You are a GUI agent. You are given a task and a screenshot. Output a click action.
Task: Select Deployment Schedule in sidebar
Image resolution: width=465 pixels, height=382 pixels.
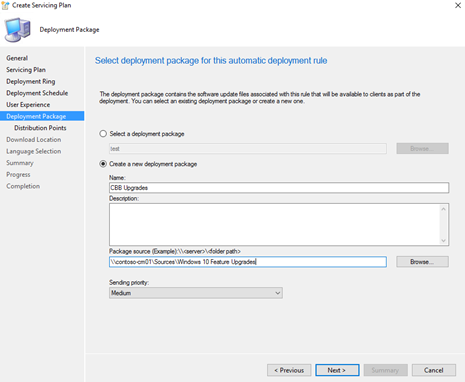pos(37,93)
